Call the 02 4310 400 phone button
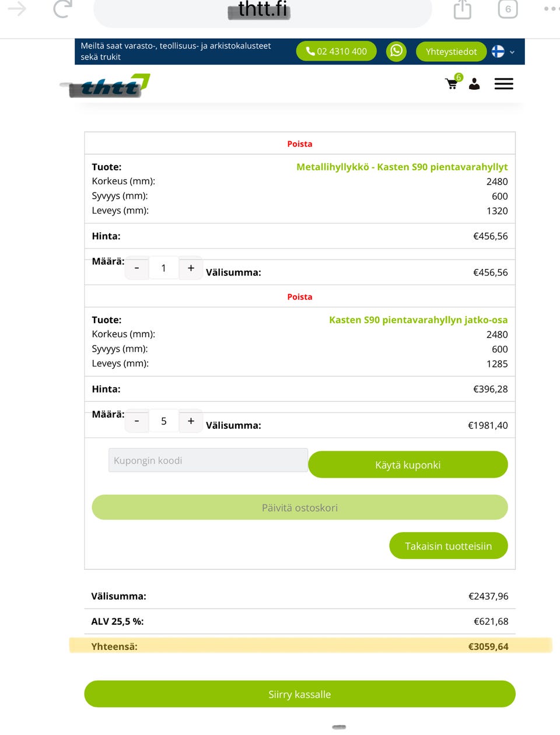The height and width of the screenshot is (735, 560). 337,51
